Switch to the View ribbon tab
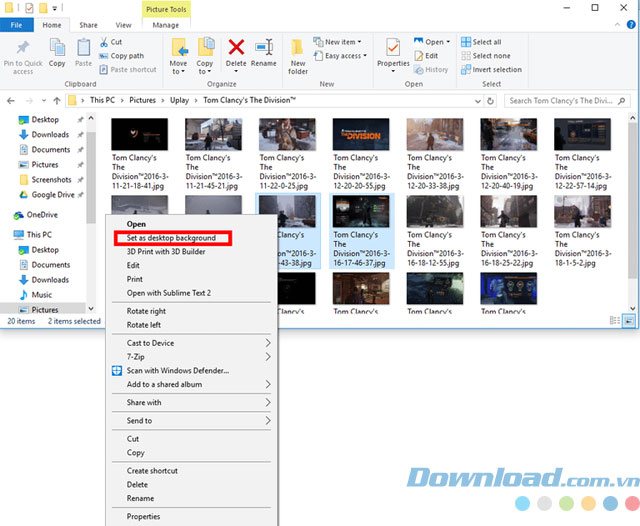 pyautogui.click(x=123, y=24)
